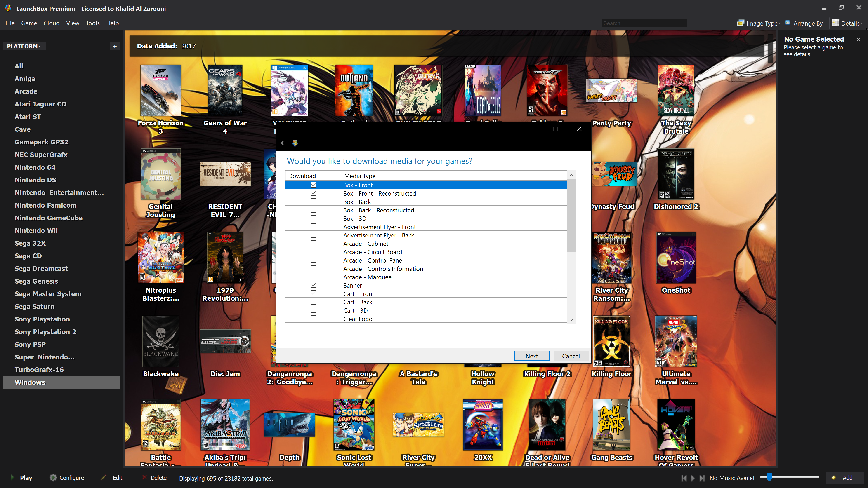This screenshot has width=868, height=488.
Task: Select the Blackwake game thumbnail
Action: click(161, 341)
